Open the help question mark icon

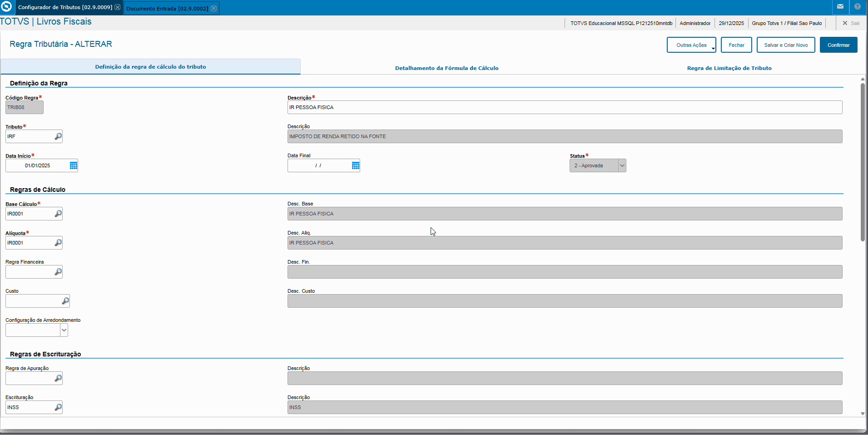(x=858, y=7)
